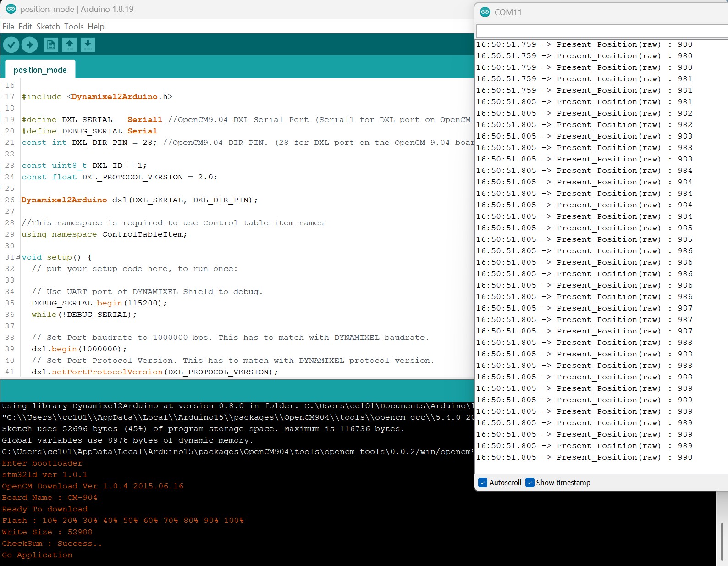The image size is (728, 566).
Task: Save the sketch with the Save icon
Action: coord(88,44)
